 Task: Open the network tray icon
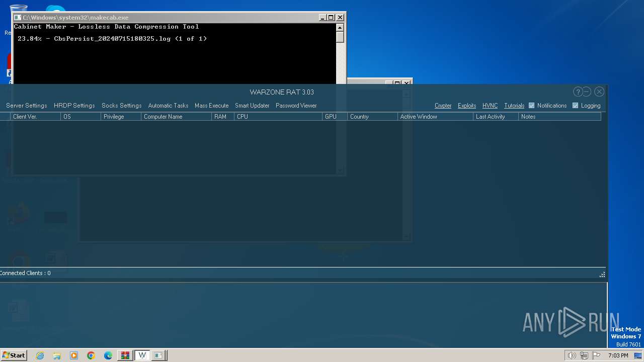[x=584, y=355]
